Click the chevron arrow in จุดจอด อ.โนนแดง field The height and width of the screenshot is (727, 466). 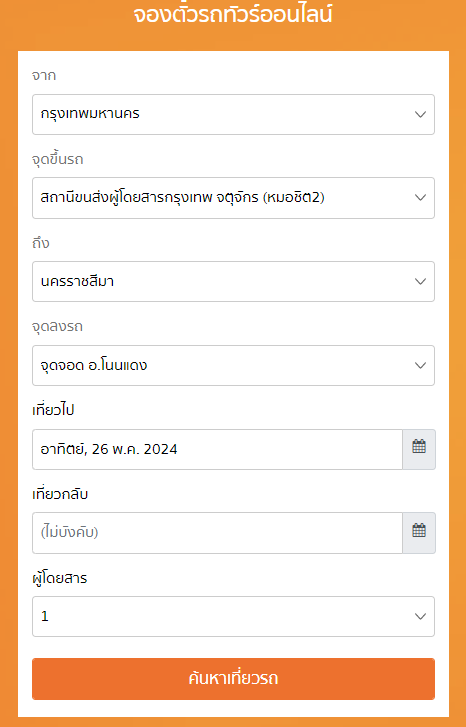(x=420, y=365)
